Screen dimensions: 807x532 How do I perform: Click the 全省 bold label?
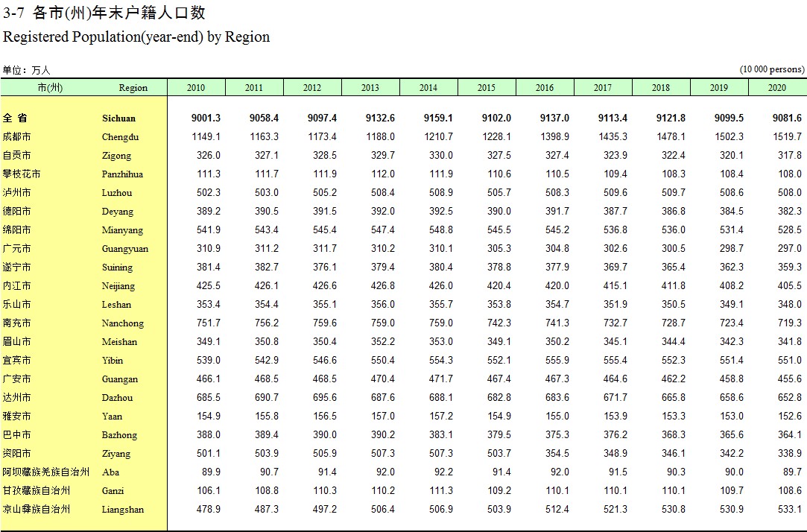click(x=14, y=118)
